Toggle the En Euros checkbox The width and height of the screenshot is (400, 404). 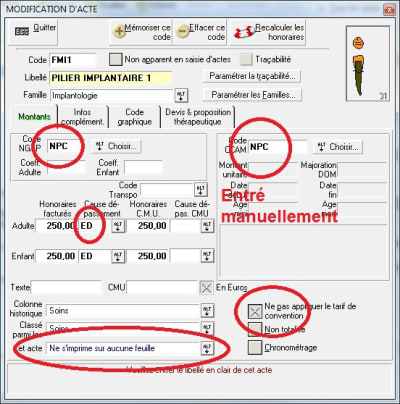coord(206,287)
